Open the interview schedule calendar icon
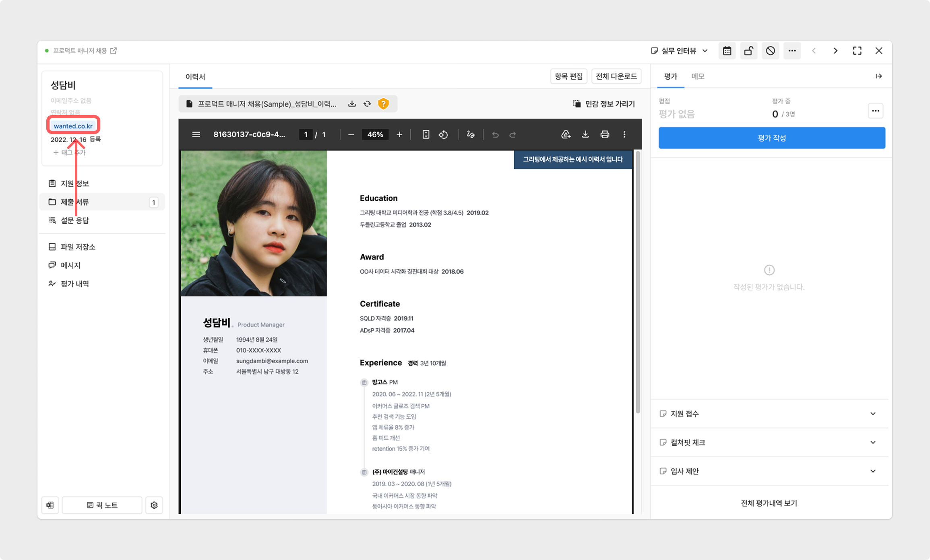 coord(727,51)
